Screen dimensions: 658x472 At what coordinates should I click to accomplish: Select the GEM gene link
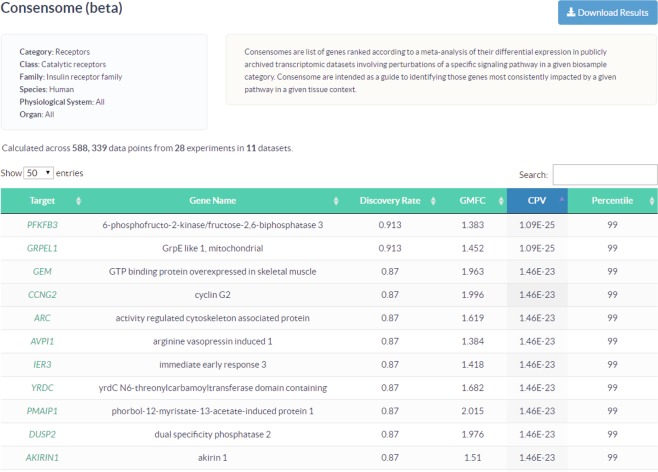point(42,271)
